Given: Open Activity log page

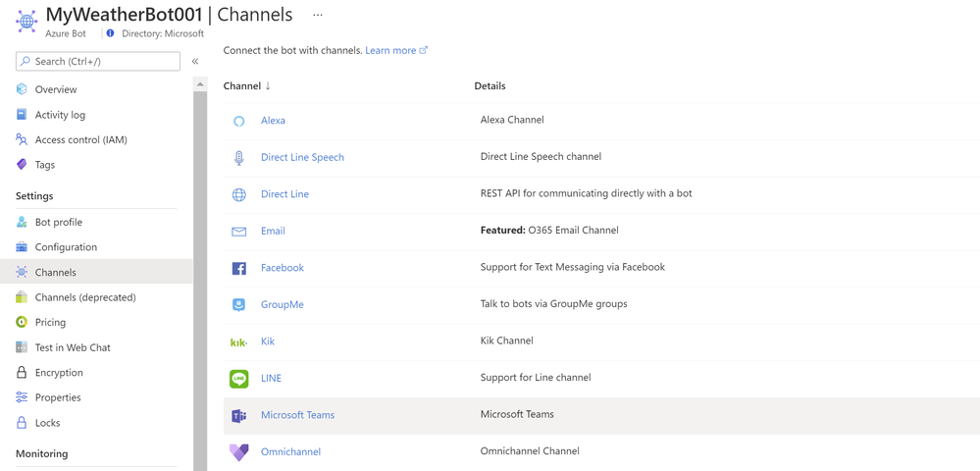Looking at the screenshot, I should point(60,115).
